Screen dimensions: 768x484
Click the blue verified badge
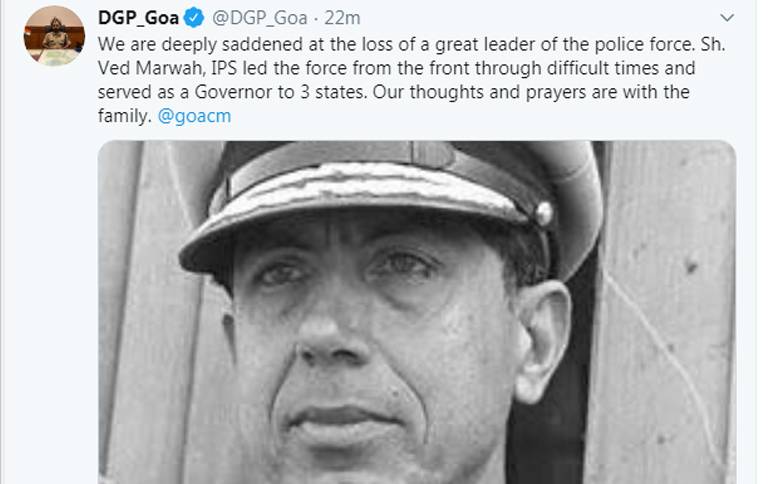coord(193,18)
